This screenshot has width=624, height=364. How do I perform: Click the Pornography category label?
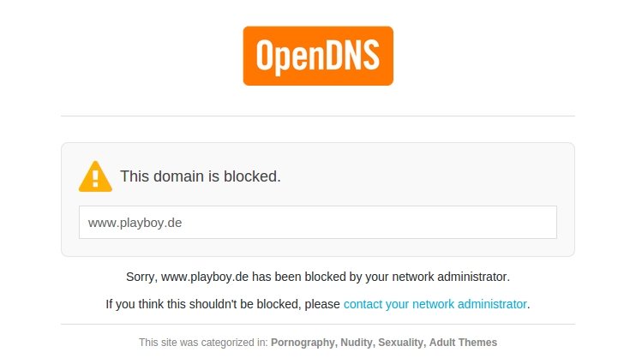[303, 343]
